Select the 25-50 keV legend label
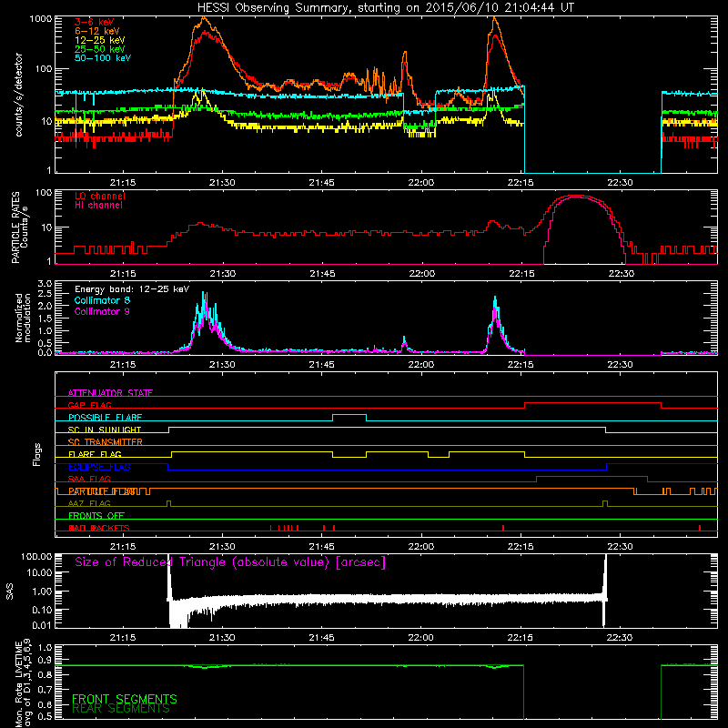This screenshot has width=728, height=728. pos(99,49)
